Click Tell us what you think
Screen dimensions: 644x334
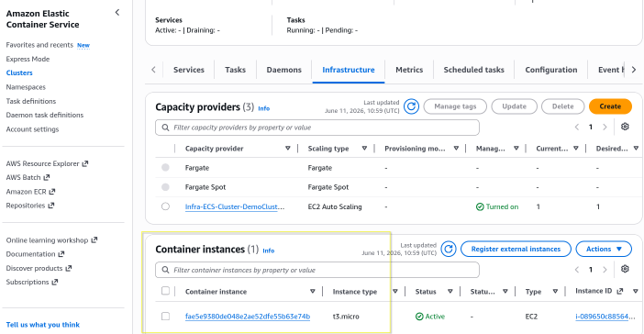(x=43, y=325)
